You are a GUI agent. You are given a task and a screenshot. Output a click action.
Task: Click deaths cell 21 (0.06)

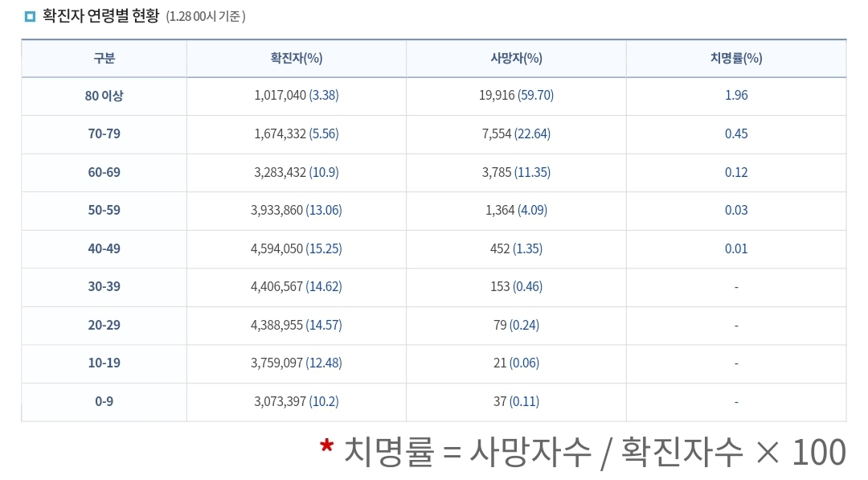coord(516,363)
